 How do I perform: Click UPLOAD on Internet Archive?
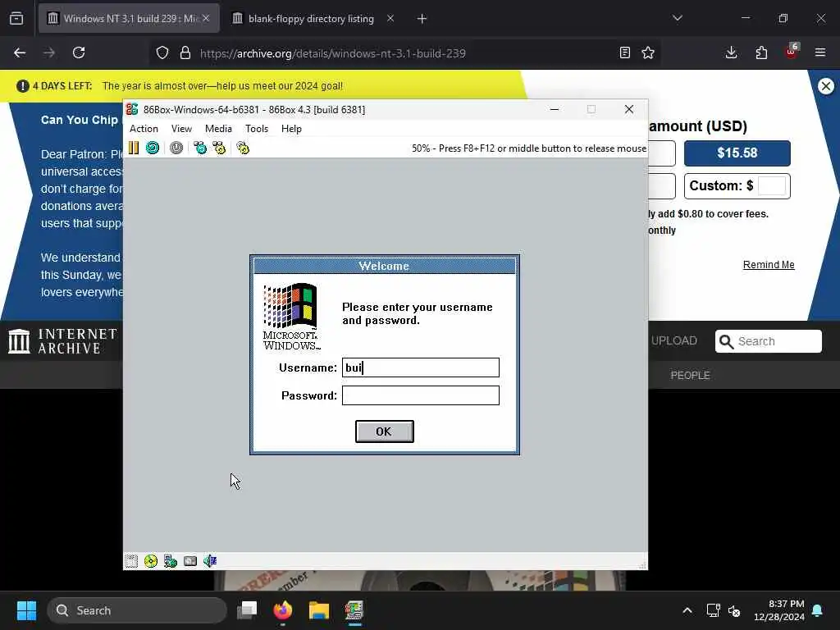674,340
